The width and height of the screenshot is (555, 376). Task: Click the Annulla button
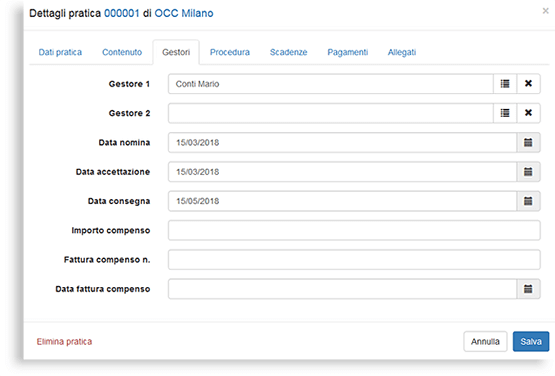(x=485, y=342)
